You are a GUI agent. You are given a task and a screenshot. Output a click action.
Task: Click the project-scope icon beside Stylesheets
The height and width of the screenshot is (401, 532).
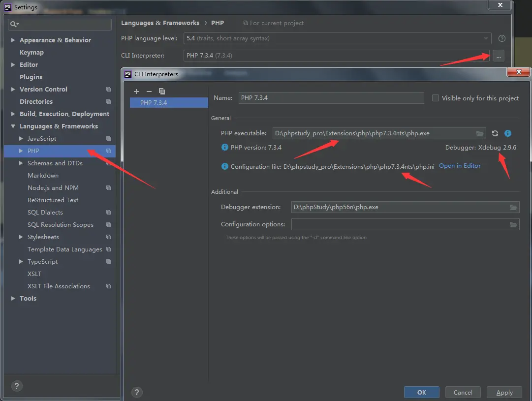point(109,237)
